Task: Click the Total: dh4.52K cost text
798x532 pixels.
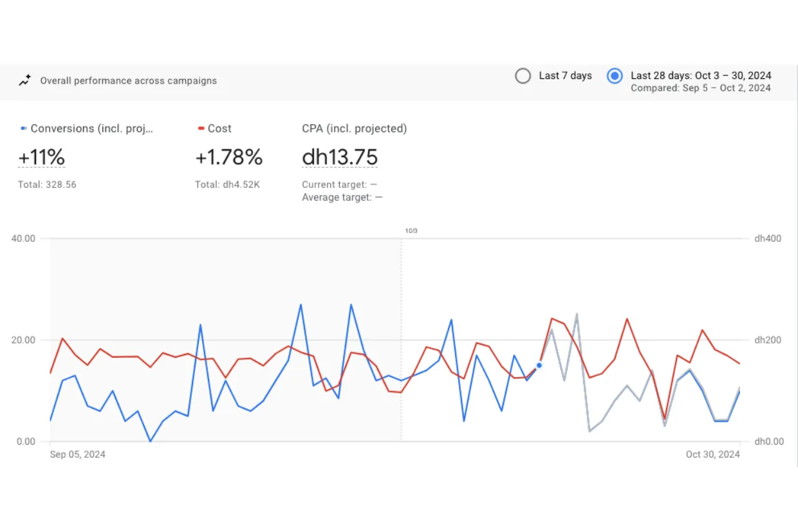Action: (x=227, y=185)
